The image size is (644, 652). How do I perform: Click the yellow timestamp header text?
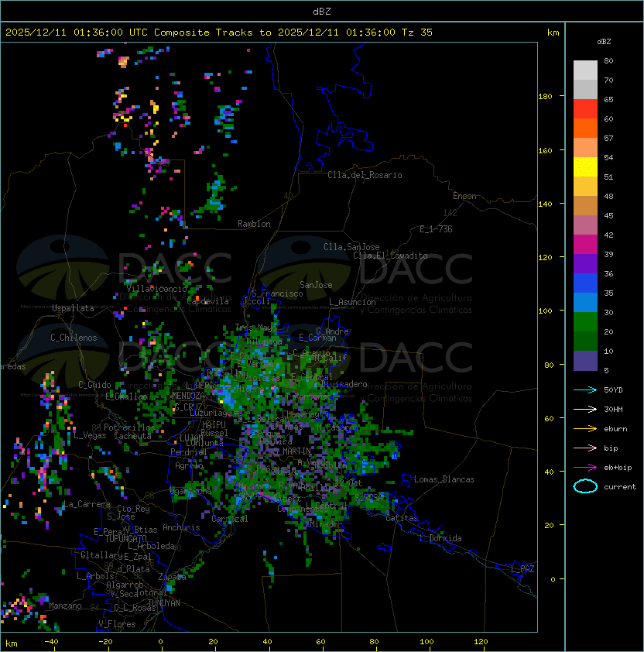(x=219, y=33)
